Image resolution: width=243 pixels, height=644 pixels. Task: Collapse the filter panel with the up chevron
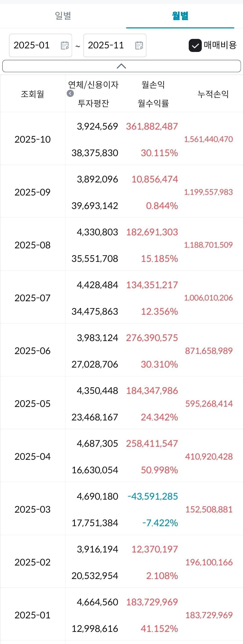tap(121, 66)
